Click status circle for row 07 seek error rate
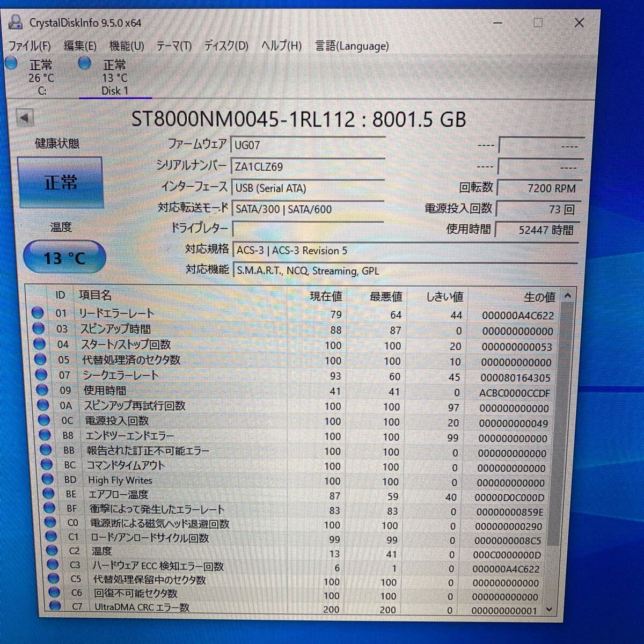 coord(42,375)
